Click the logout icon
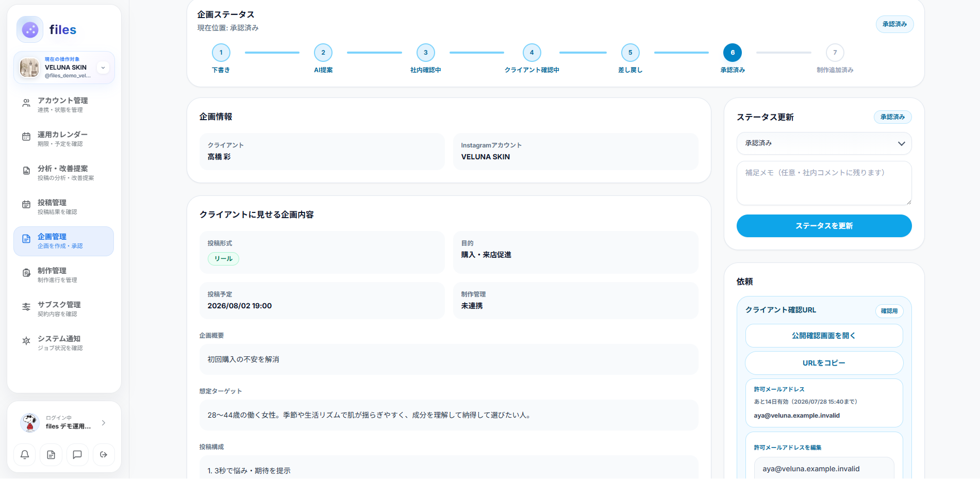Screen dimensions: 980x479 (104, 455)
